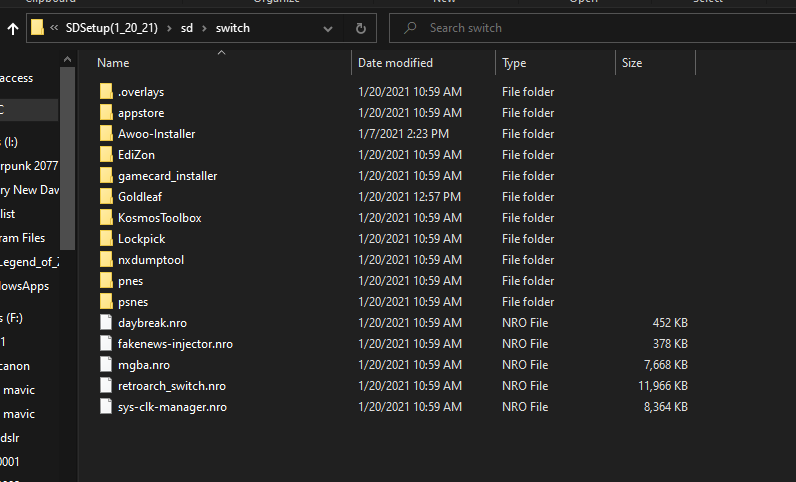Viewport: 796px width, 482px height.
Task: Select the gamecard_installer folder icon
Action: click(x=106, y=175)
